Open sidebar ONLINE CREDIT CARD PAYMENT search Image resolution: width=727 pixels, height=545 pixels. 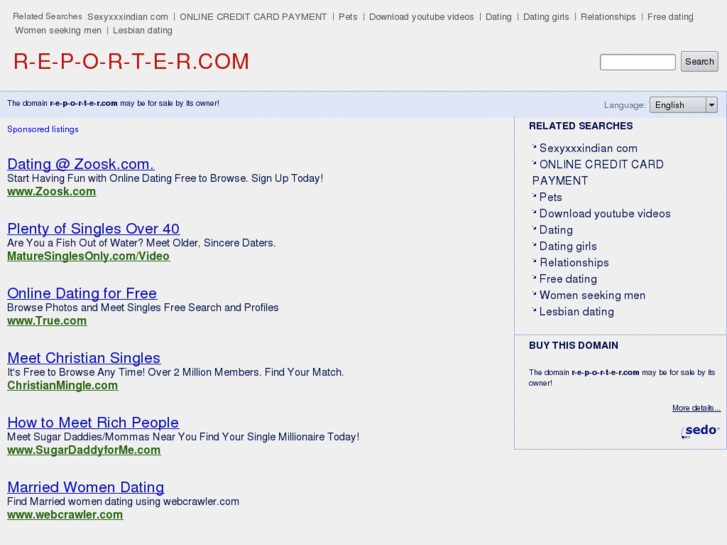coord(598,173)
